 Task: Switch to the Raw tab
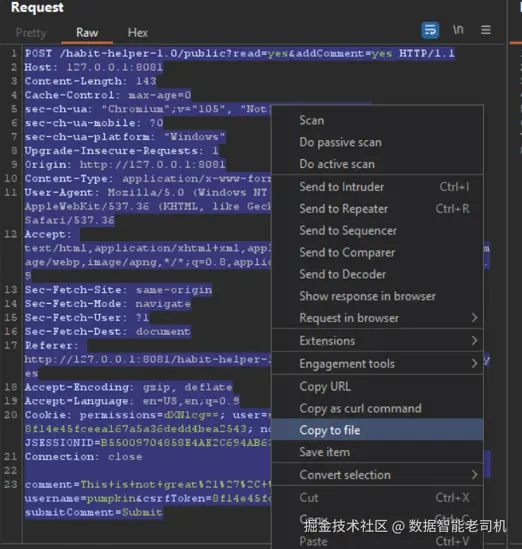[x=87, y=33]
